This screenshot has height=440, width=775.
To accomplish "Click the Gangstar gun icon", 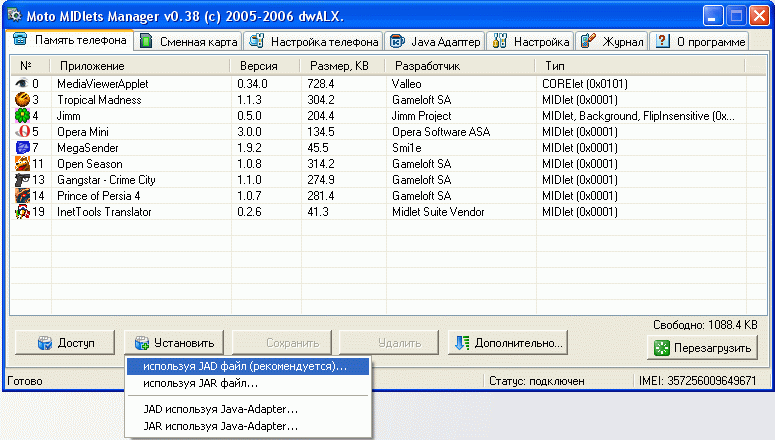I will 22,179.
